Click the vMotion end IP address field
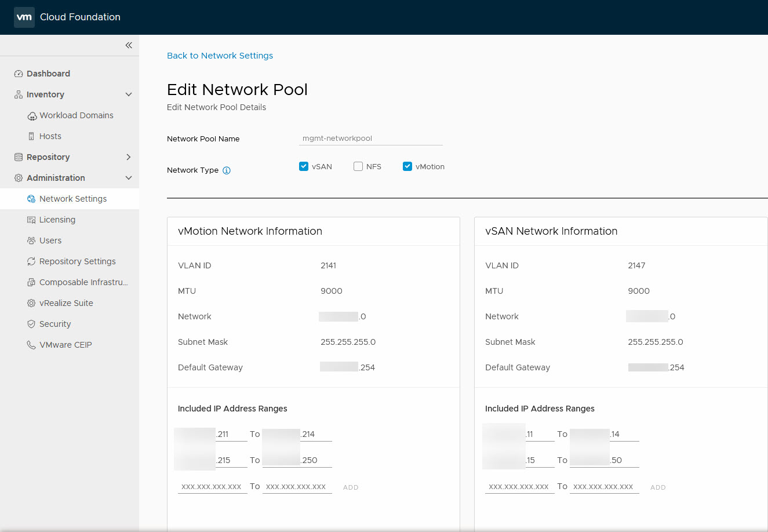Image resolution: width=768 pixels, height=532 pixels. point(296,487)
